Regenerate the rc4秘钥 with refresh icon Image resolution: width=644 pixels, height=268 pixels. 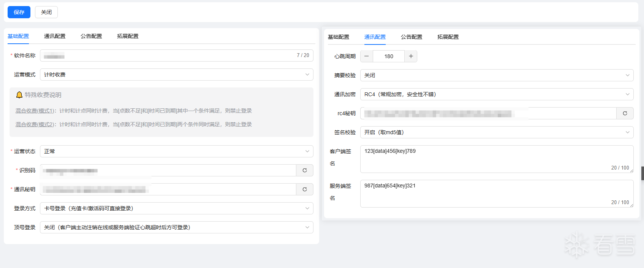(625, 113)
